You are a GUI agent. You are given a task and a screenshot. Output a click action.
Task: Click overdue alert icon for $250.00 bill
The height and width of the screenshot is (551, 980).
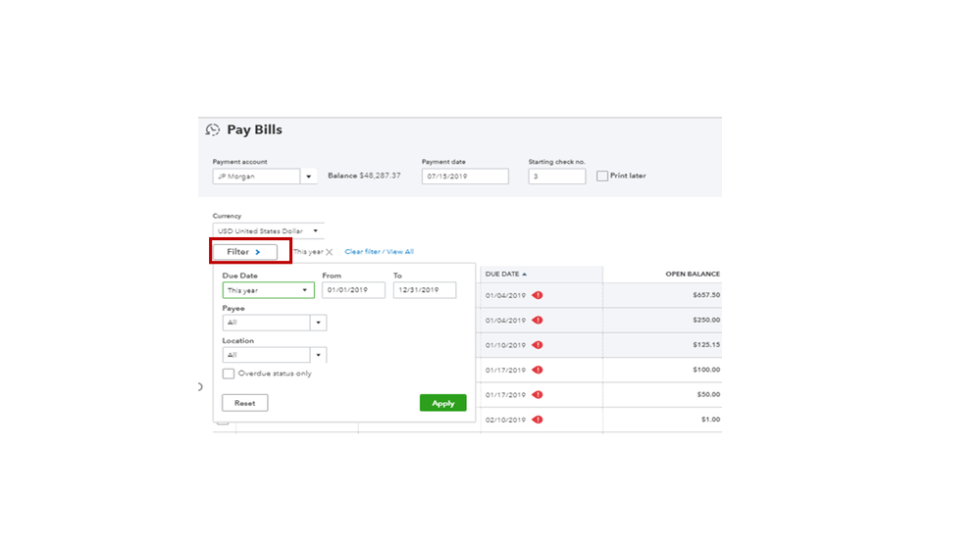pos(538,321)
